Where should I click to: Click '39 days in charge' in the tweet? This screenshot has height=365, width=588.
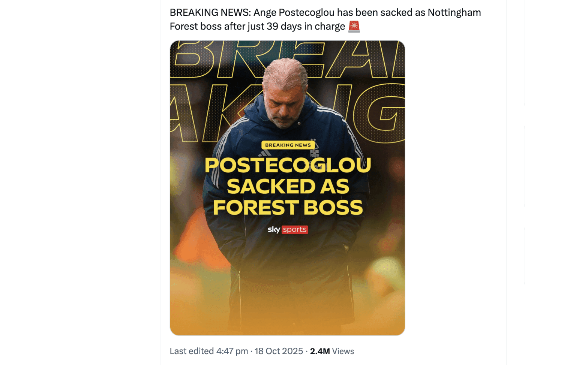306,27
